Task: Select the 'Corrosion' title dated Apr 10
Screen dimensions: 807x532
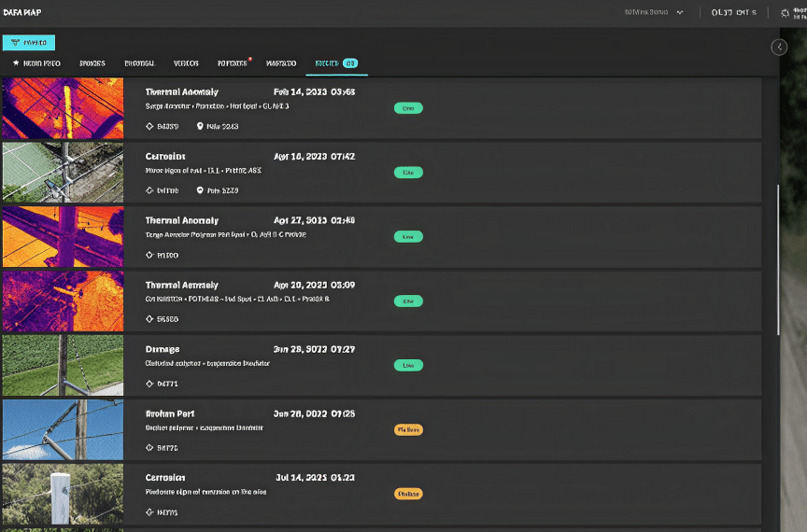Action: click(x=165, y=157)
